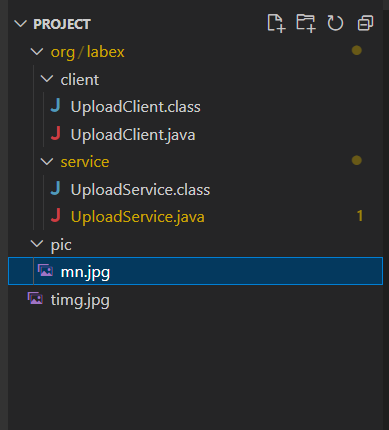Click the New File icon

coord(276,23)
